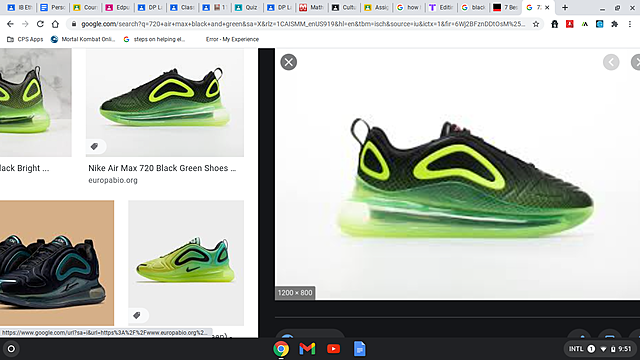Image resolution: width=640 pixels, height=360 pixels.
Task: Go to previous image in preview
Action: pos(611,62)
